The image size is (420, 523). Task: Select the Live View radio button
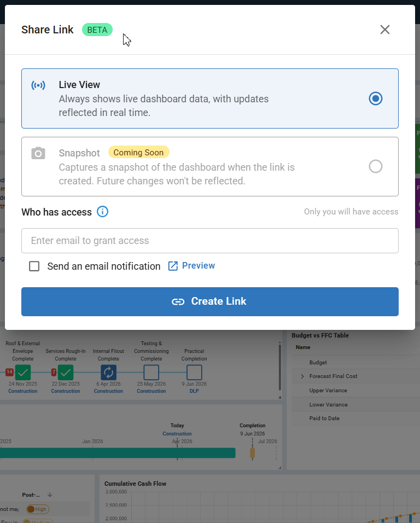coord(375,98)
